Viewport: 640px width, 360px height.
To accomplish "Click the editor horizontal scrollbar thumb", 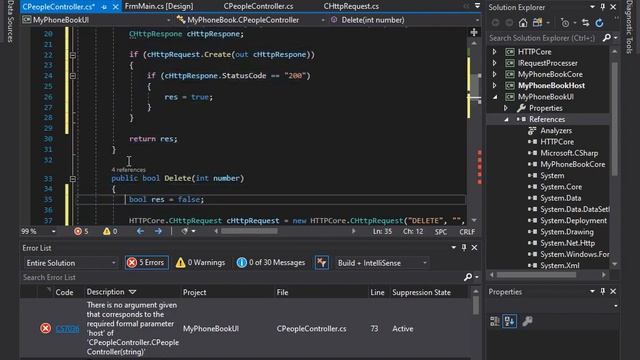I will (249, 231).
